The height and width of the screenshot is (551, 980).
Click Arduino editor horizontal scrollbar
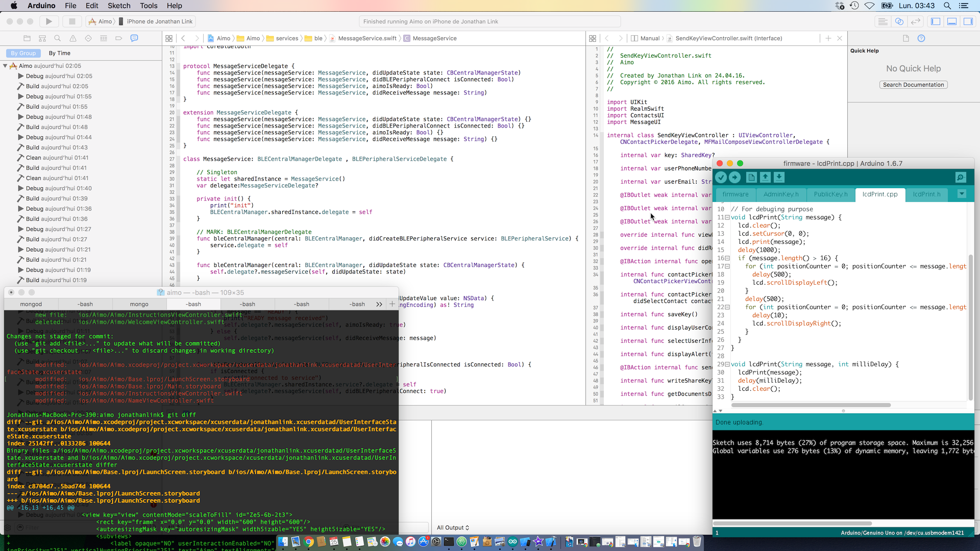pyautogui.click(x=811, y=405)
